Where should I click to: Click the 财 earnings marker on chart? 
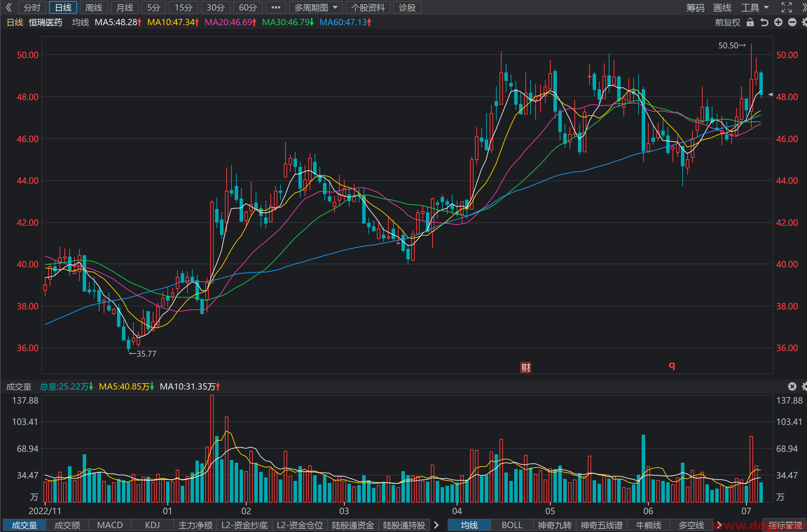tap(526, 367)
